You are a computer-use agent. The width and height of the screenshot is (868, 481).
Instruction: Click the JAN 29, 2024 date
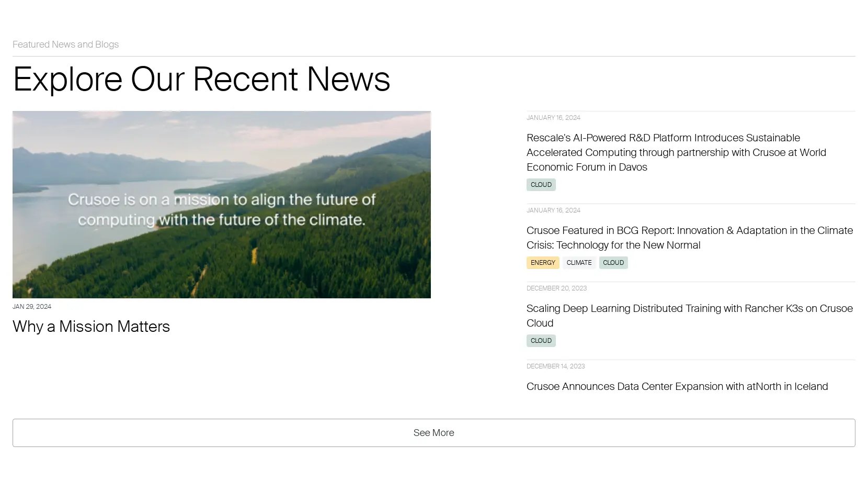point(32,307)
